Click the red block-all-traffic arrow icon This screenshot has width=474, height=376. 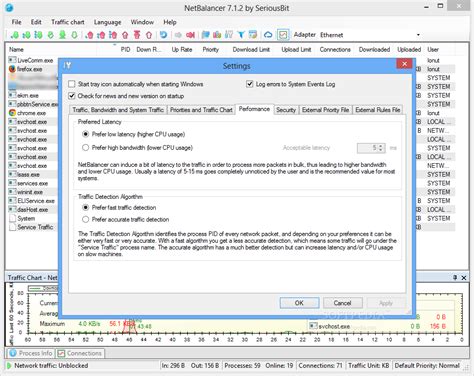[x=190, y=35]
